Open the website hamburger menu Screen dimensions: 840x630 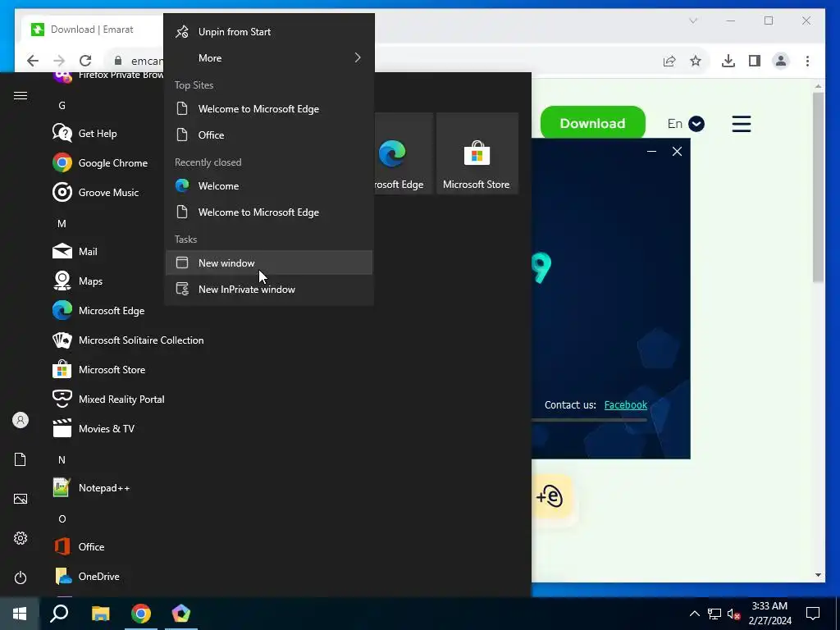tap(742, 124)
